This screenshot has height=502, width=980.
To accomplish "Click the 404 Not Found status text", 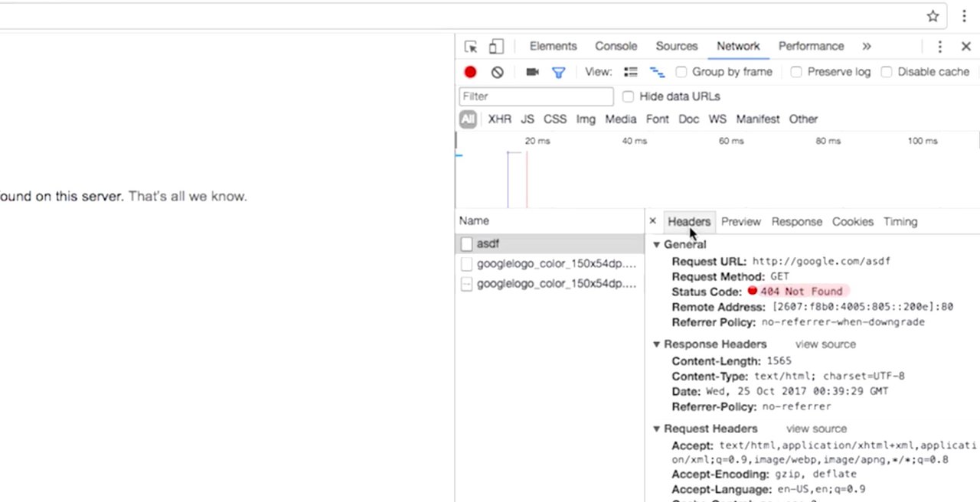I will click(801, 292).
